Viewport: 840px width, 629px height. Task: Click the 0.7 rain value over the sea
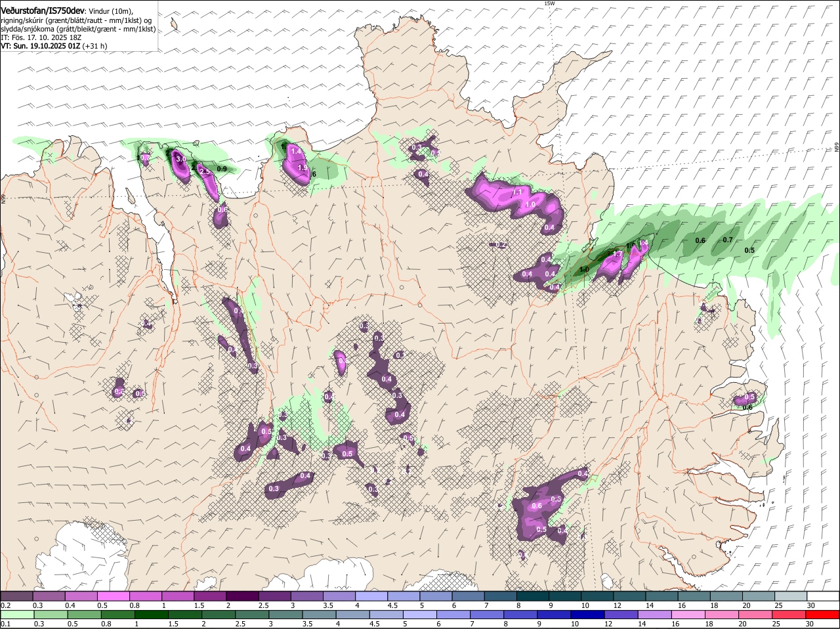pyautogui.click(x=727, y=240)
